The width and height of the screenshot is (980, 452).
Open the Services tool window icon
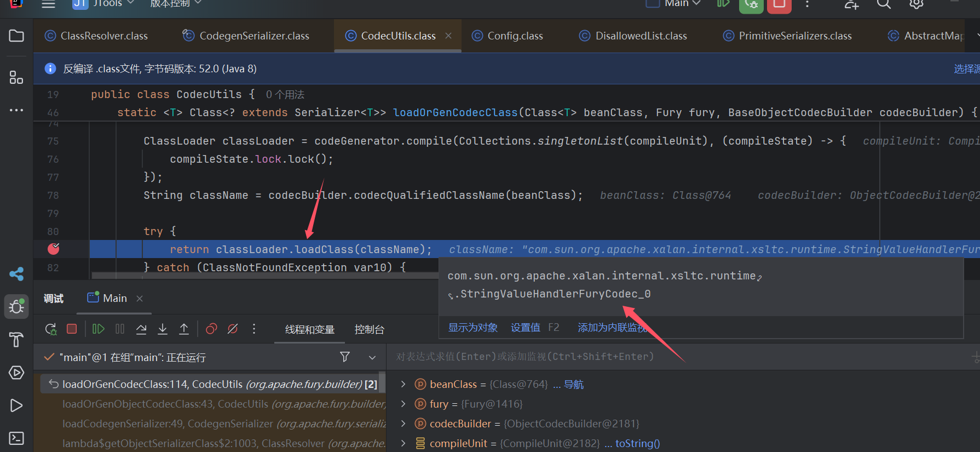pyautogui.click(x=16, y=373)
